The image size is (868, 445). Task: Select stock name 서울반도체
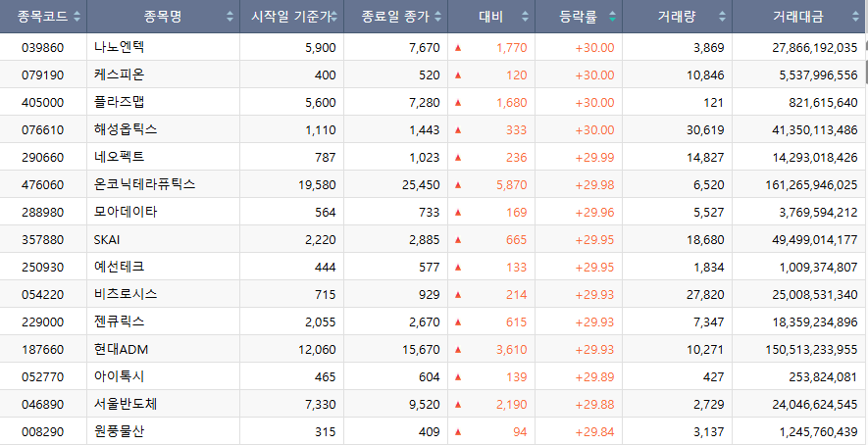(126, 404)
